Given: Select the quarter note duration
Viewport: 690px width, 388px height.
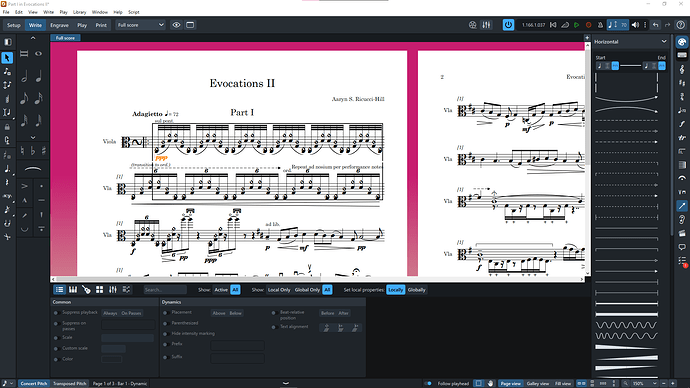Looking at the screenshot, I should [x=39, y=77].
